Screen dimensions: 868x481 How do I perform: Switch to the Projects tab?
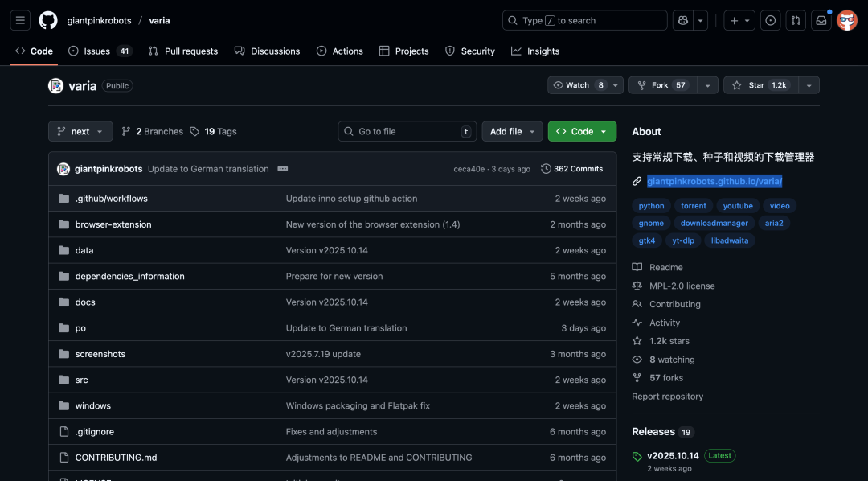tap(403, 51)
